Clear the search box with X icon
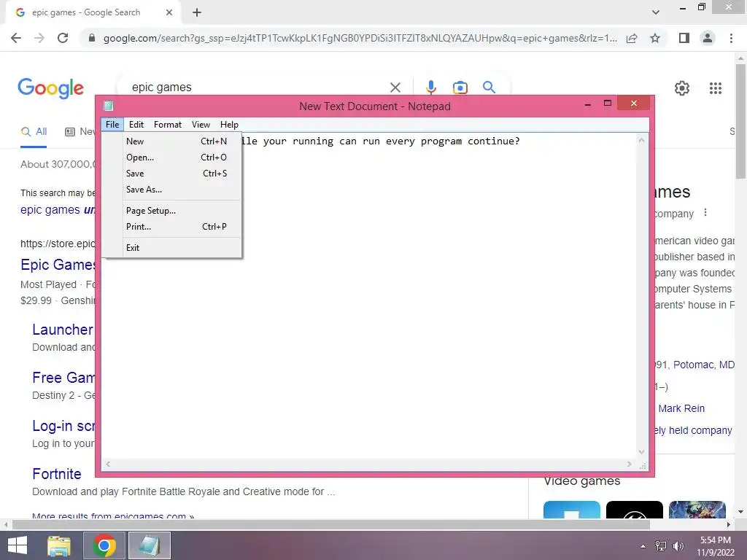 (x=395, y=87)
